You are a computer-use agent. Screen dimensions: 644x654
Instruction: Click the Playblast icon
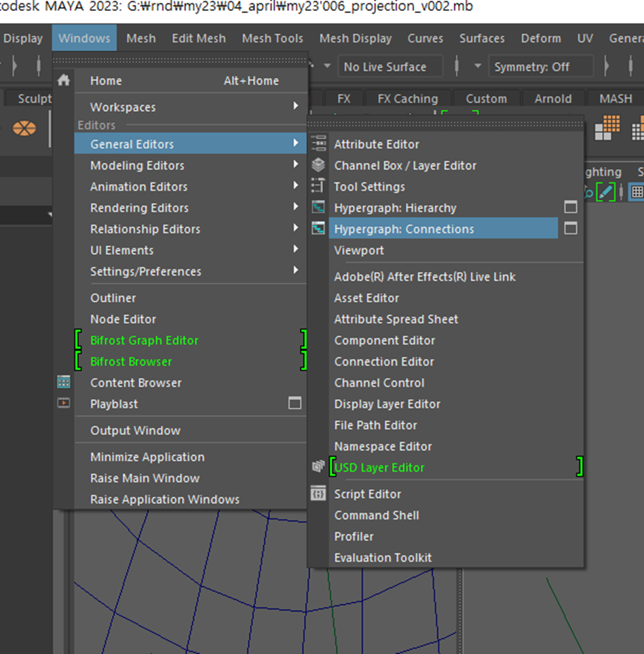tap(63, 403)
